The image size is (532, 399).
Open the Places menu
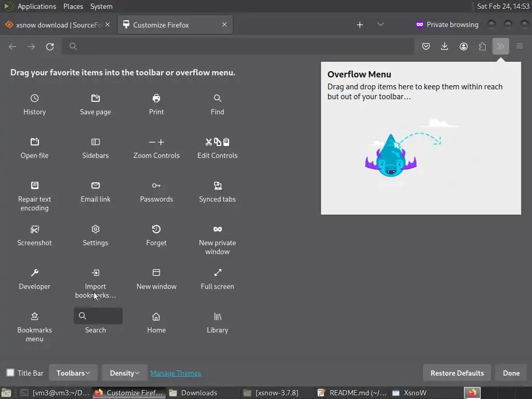(x=73, y=6)
